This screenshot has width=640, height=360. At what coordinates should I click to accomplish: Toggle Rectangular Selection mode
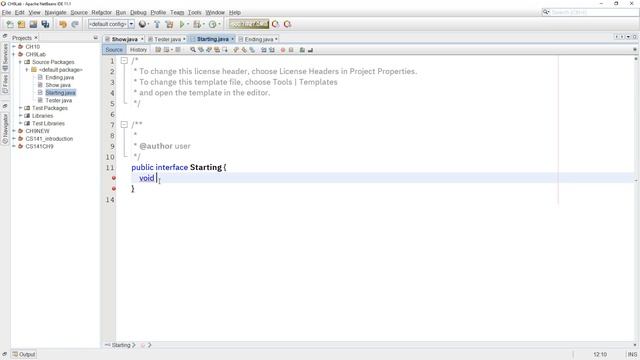[x=225, y=50]
